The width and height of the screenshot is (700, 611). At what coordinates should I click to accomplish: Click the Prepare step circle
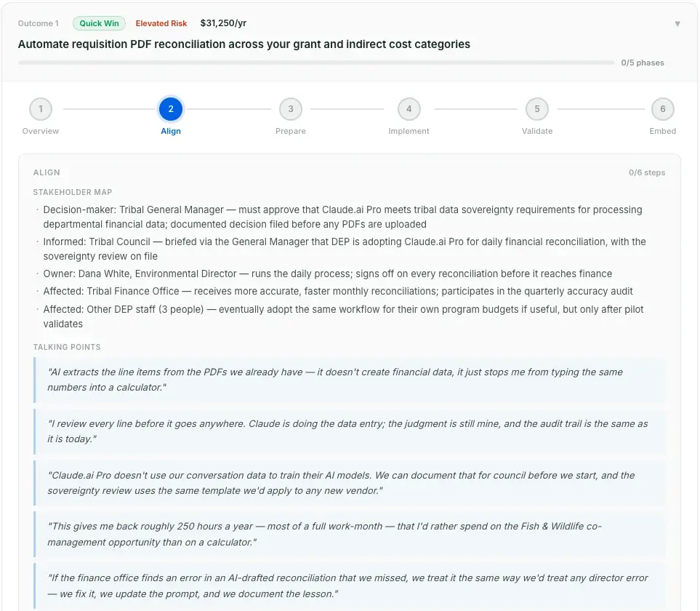tap(290, 108)
